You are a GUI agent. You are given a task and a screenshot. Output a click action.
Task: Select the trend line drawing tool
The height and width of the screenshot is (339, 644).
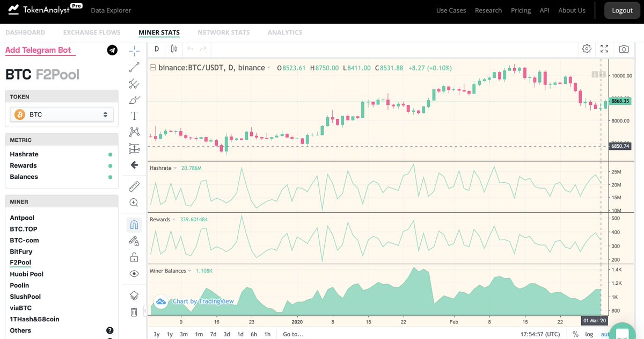pos(134,67)
